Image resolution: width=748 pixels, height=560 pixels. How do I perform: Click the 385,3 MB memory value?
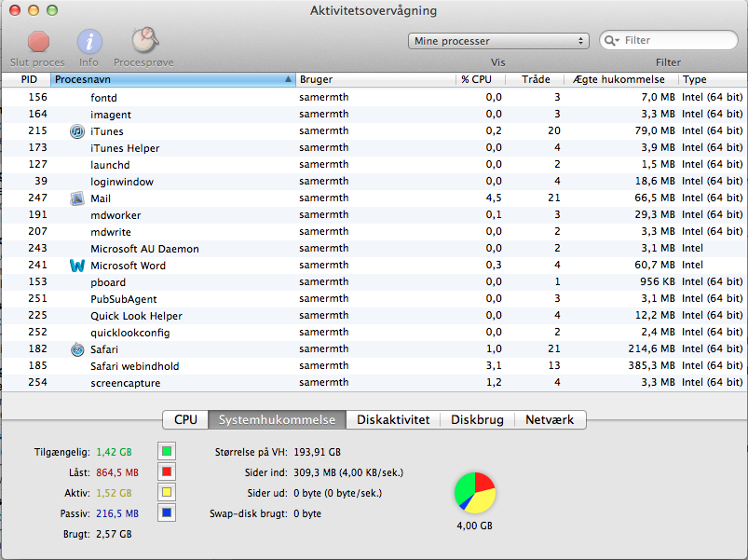pyautogui.click(x=651, y=366)
